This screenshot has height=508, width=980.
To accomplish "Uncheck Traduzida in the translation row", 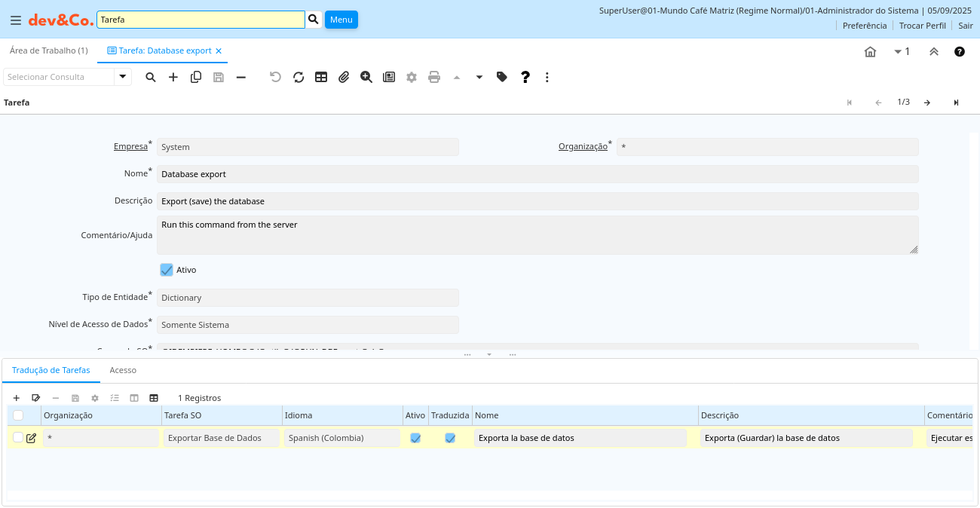I will 450,438.
